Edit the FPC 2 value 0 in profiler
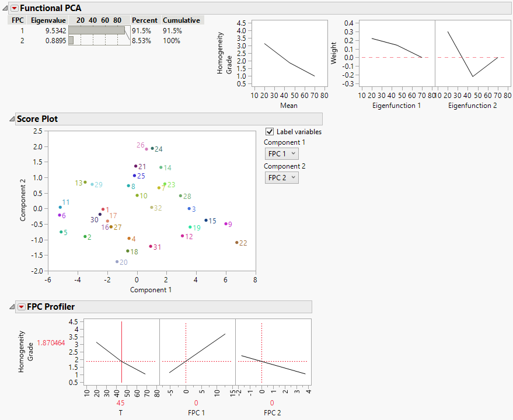The height and width of the screenshot is (420, 513). point(272,403)
